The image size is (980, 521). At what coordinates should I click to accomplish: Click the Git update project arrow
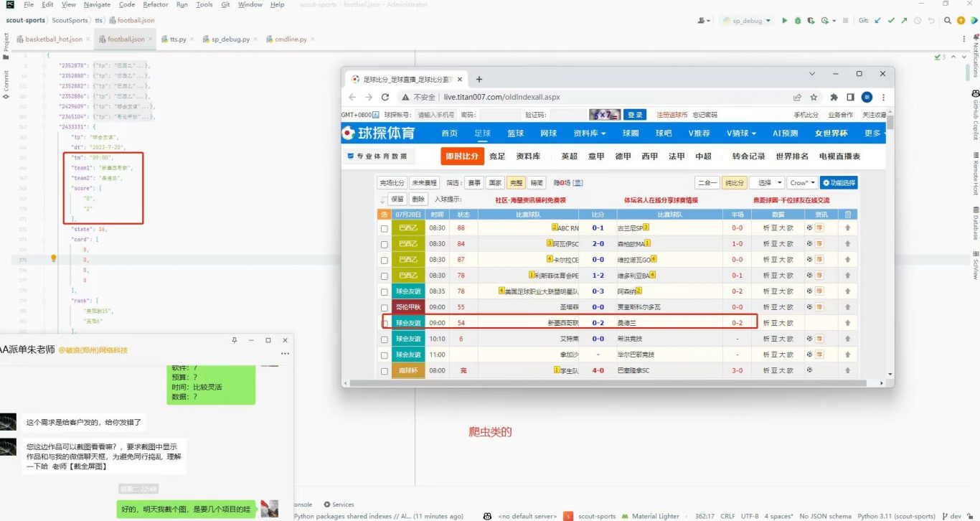[877, 21]
